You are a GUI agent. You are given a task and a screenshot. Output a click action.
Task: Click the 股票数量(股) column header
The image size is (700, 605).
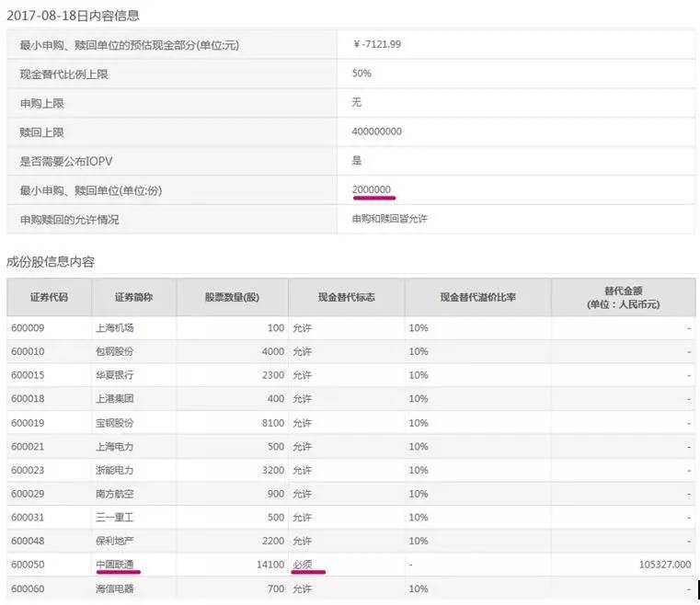click(x=232, y=297)
